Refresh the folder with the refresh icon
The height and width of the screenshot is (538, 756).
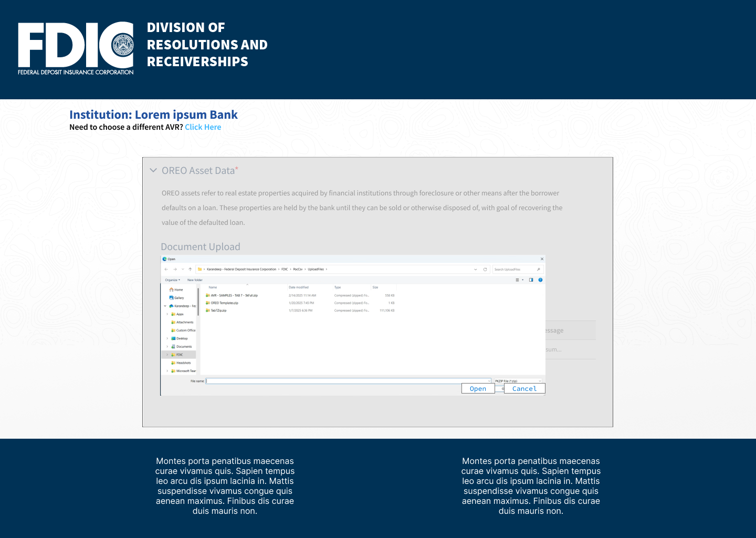coord(485,270)
